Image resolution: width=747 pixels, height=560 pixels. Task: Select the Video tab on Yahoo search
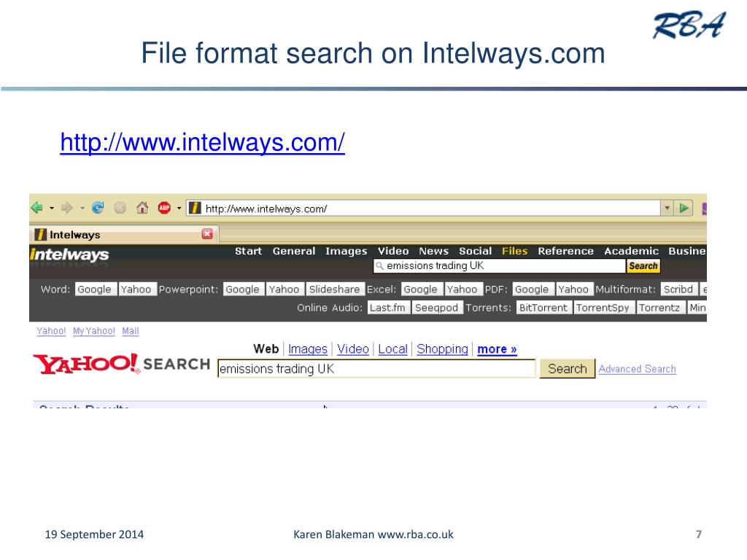click(353, 349)
